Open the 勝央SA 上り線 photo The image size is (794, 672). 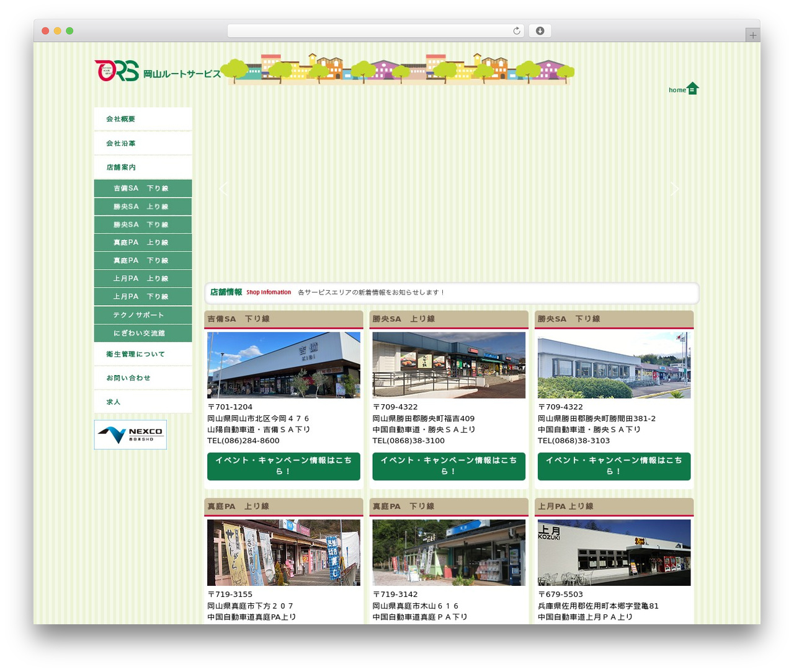click(448, 365)
